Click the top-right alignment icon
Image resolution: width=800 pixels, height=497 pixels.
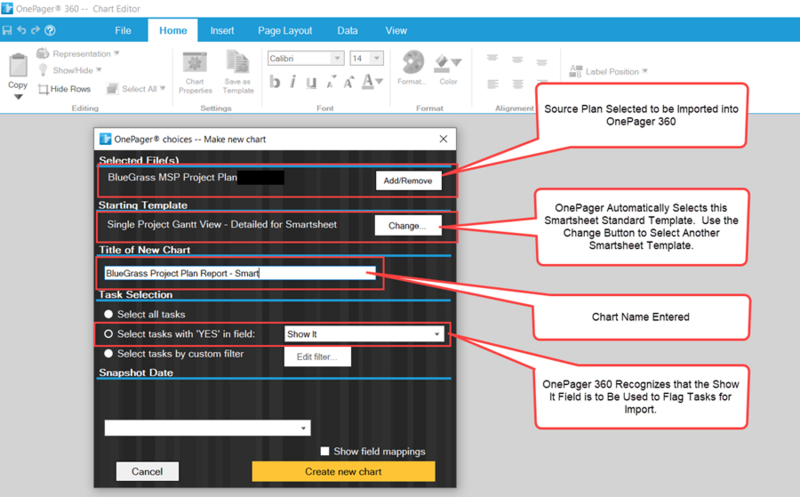[542, 61]
